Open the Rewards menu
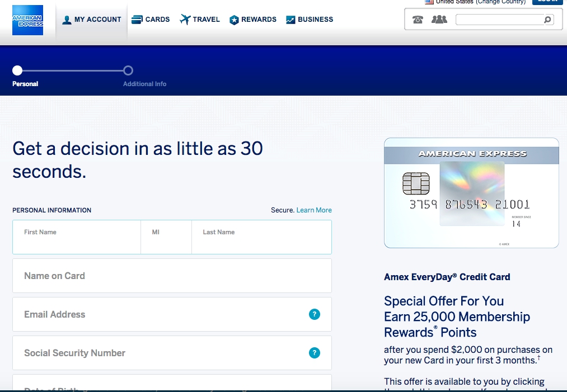This screenshot has height=392, width=567. click(x=253, y=20)
